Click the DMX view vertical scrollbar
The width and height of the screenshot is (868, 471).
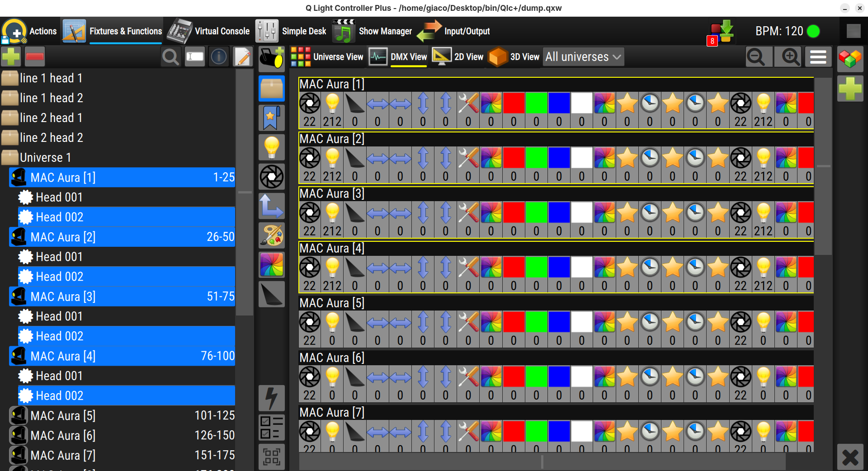click(823, 166)
